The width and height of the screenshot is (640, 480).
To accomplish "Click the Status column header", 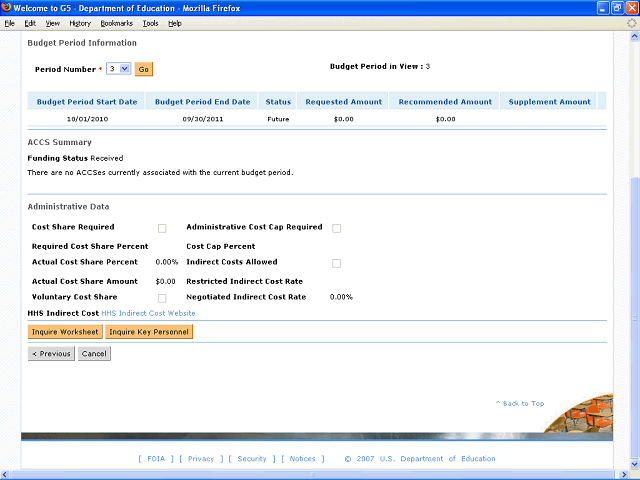I will (278, 102).
